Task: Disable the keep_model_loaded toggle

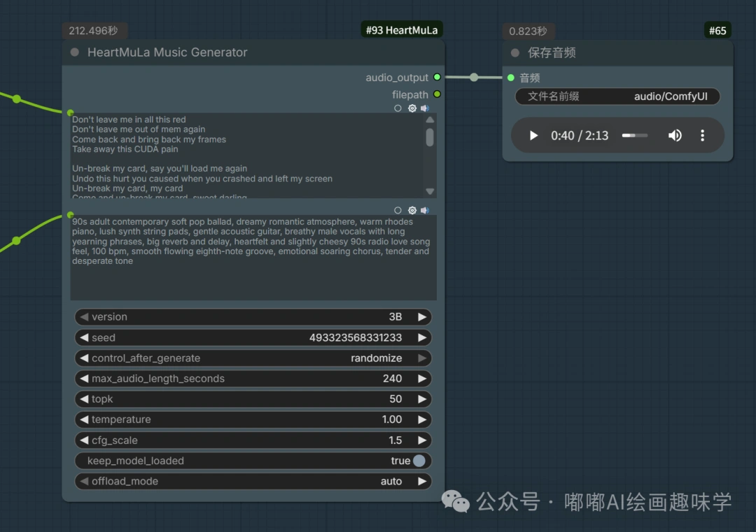Action: (x=418, y=461)
